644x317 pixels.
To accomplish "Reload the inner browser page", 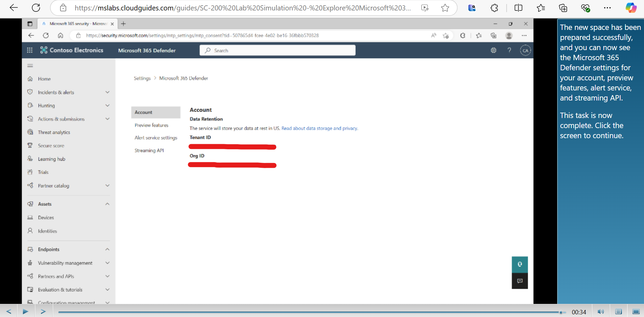I will point(46,35).
